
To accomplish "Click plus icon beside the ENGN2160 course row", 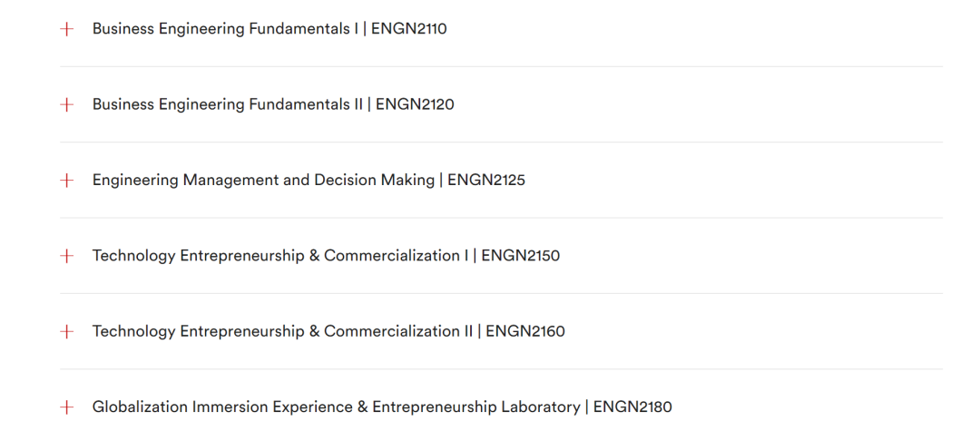I will pyautogui.click(x=66, y=332).
